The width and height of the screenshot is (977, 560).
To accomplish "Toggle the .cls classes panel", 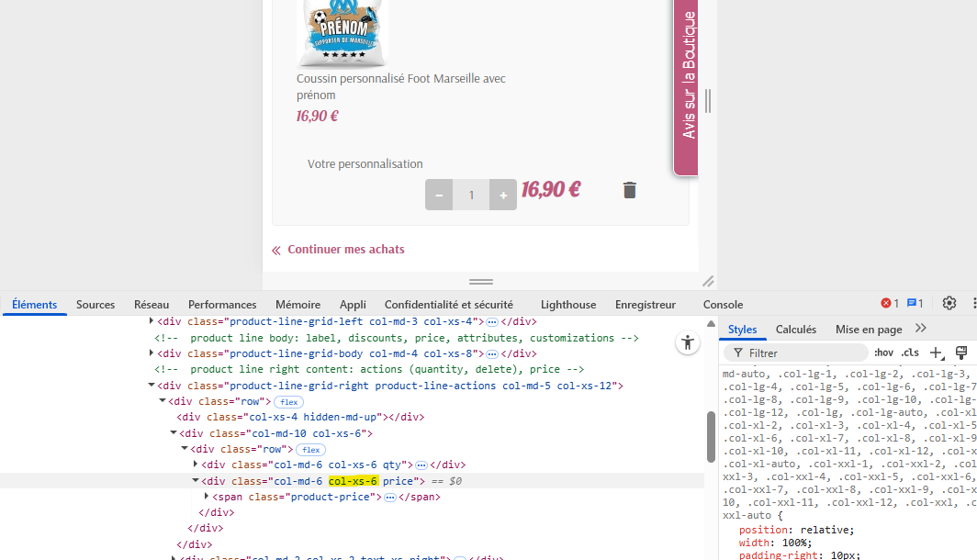I will (x=910, y=353).
